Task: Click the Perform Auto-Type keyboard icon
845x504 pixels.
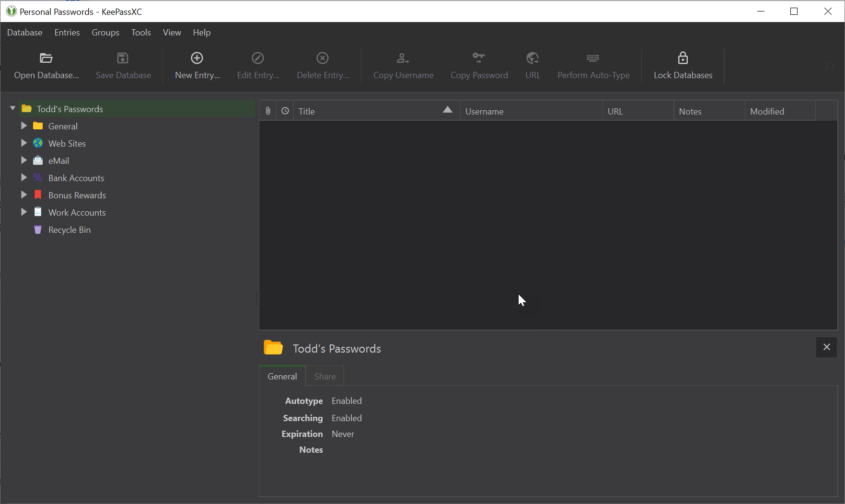Action: [593, 58]
